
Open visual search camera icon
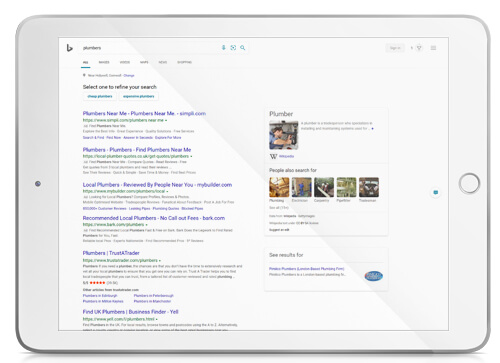pos(233,48)
